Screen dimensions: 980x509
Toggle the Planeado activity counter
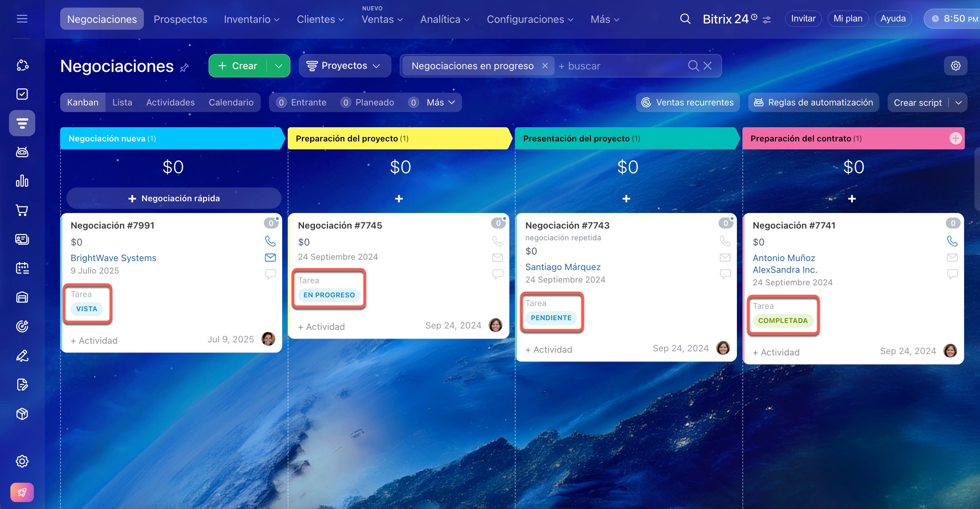[x=368, y=102]
